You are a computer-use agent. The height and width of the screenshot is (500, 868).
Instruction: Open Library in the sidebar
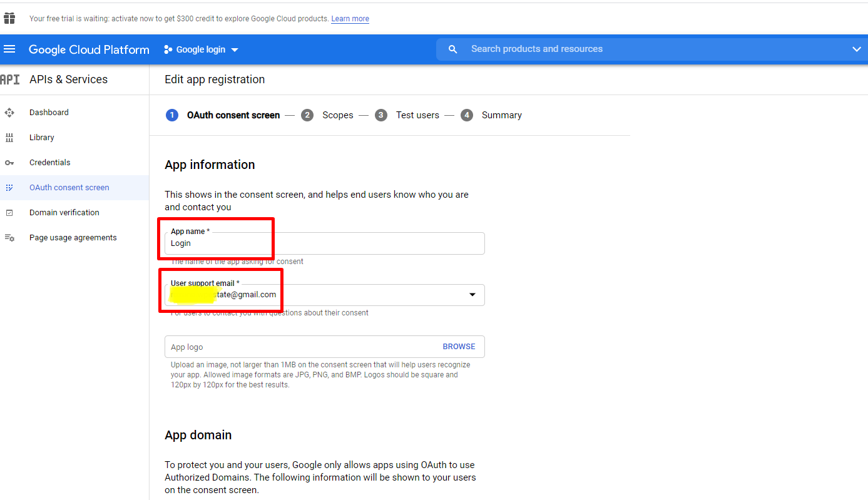pyautogui.click(x=42, y=138)
